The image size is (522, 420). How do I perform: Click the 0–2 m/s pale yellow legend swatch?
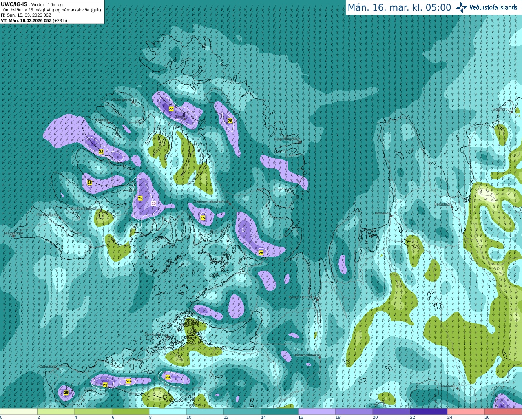[19, 411]
